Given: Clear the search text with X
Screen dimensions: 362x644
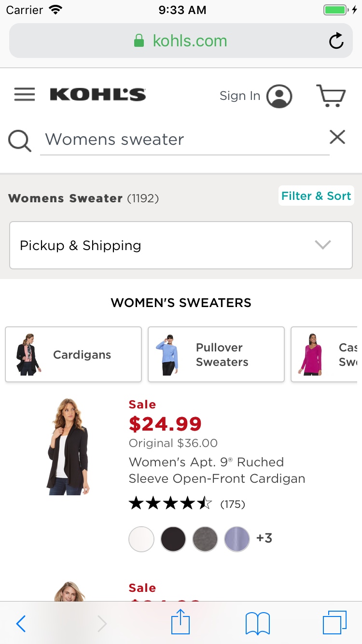Looking at the screenshot, I should (x=337, y=138).
